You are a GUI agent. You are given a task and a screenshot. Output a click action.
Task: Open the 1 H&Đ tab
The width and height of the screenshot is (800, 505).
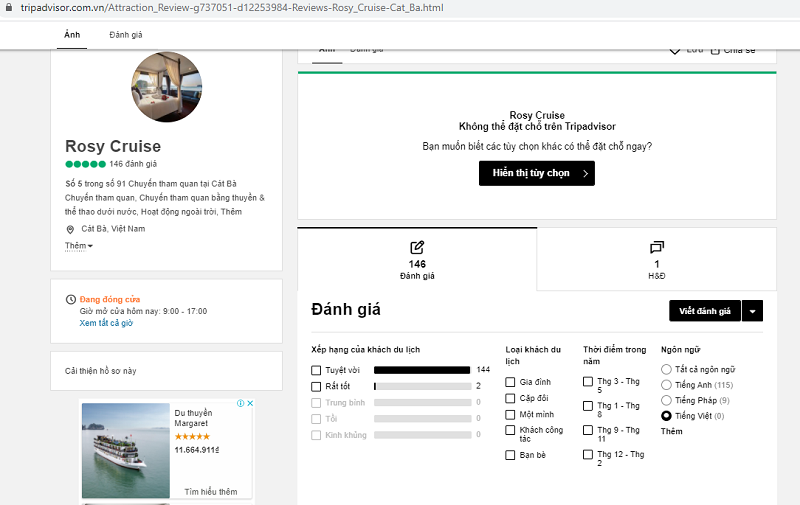[657, 260]
